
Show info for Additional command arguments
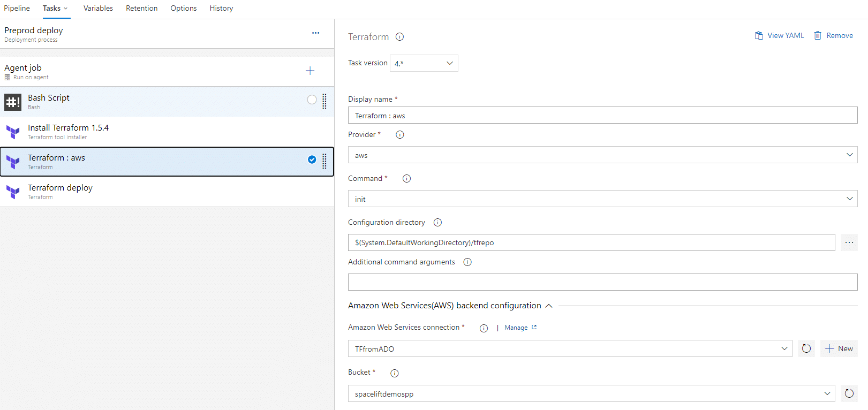click(467, 262)
